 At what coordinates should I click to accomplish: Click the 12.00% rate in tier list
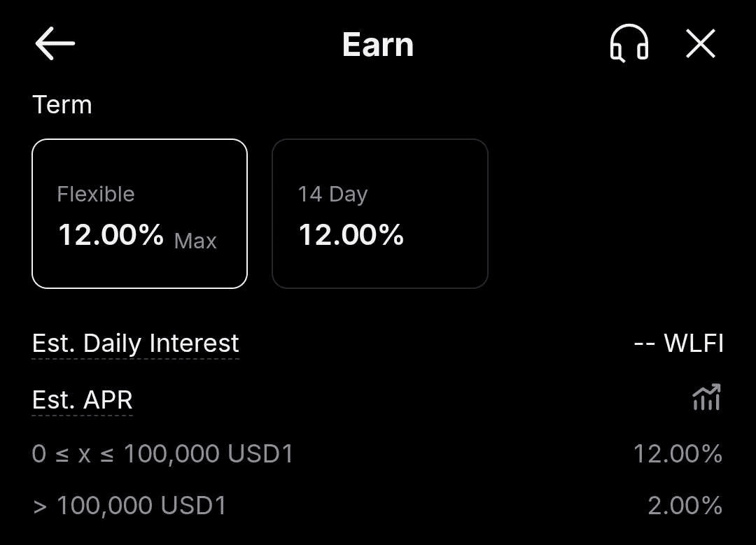[x=678, y=454]
